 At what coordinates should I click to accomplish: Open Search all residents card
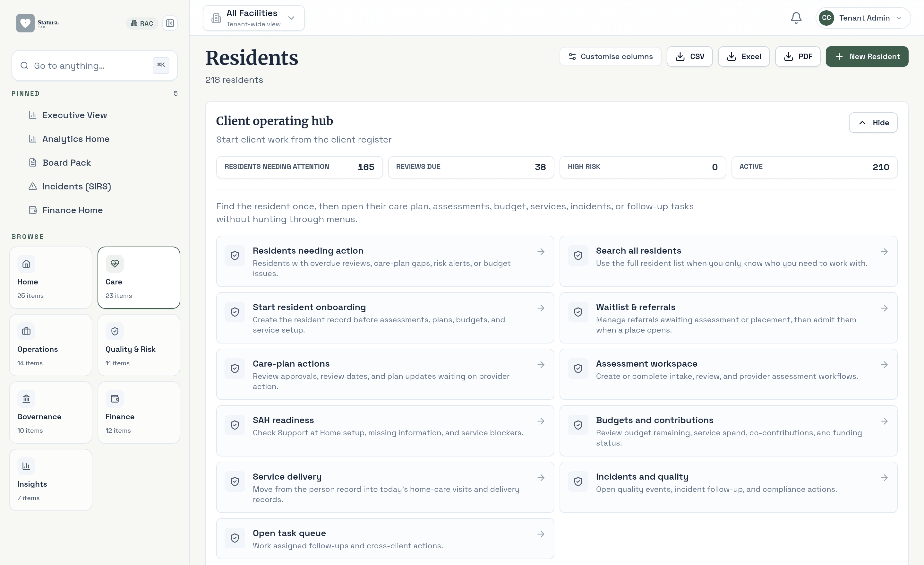click(728, 261)
